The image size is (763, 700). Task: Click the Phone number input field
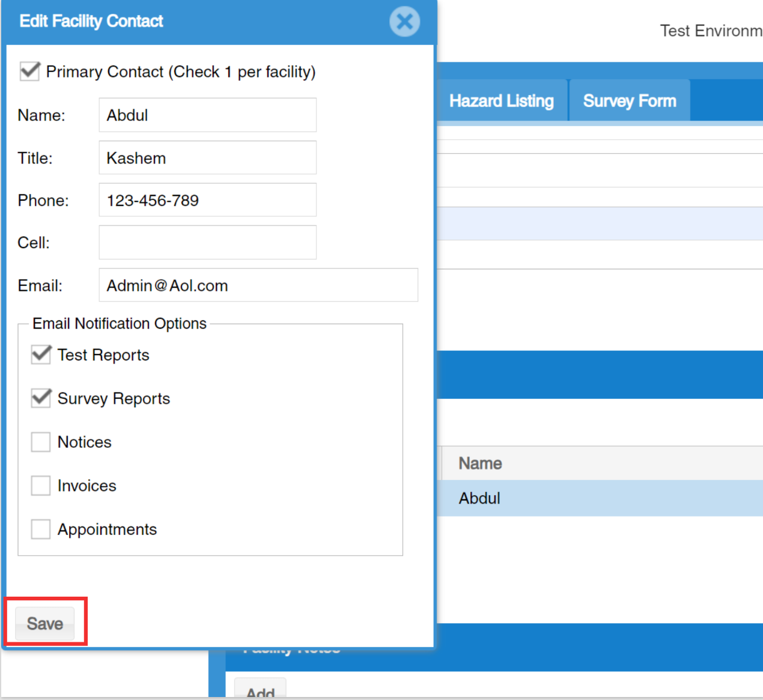(x=207, y=199)
